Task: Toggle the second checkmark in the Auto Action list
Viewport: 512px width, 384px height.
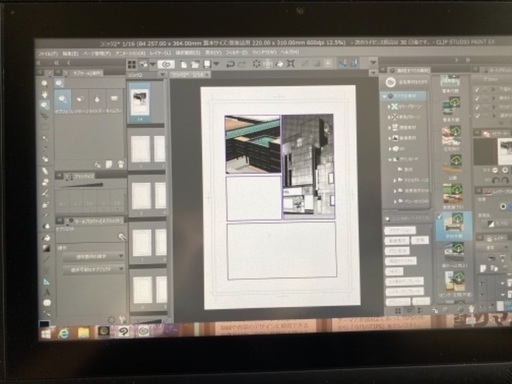Action: pos(477,98)
